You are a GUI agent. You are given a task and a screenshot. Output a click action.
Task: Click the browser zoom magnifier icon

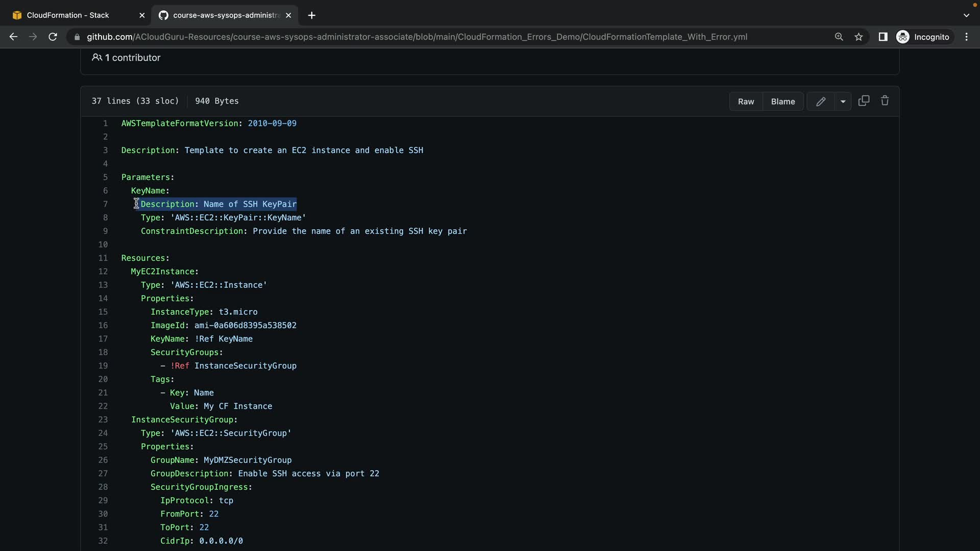point(839,37)
